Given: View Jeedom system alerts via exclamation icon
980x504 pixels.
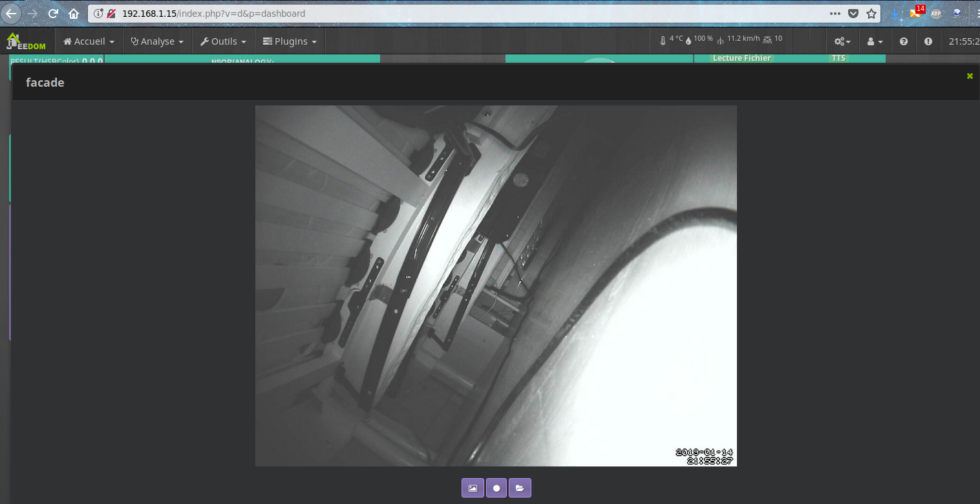Looking at the screenshot, I should click(928, 41).
